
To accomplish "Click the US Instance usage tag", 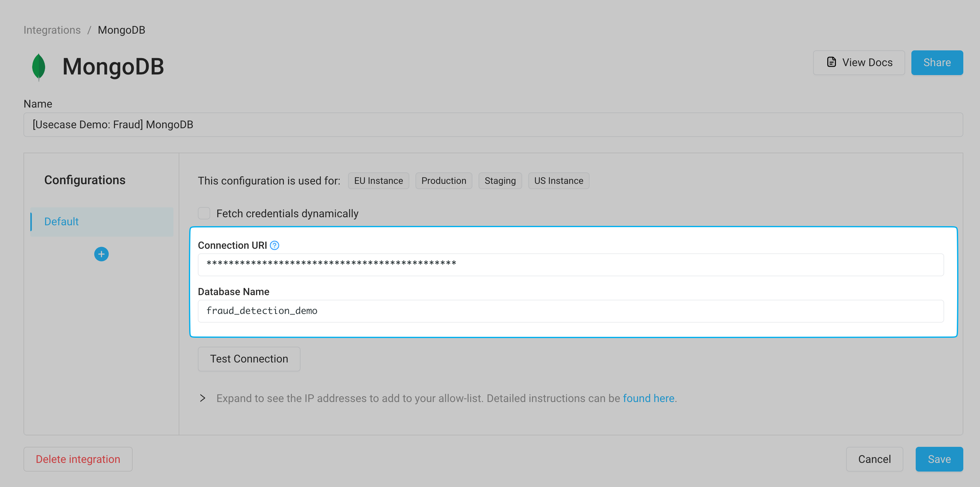I will 559,180.
